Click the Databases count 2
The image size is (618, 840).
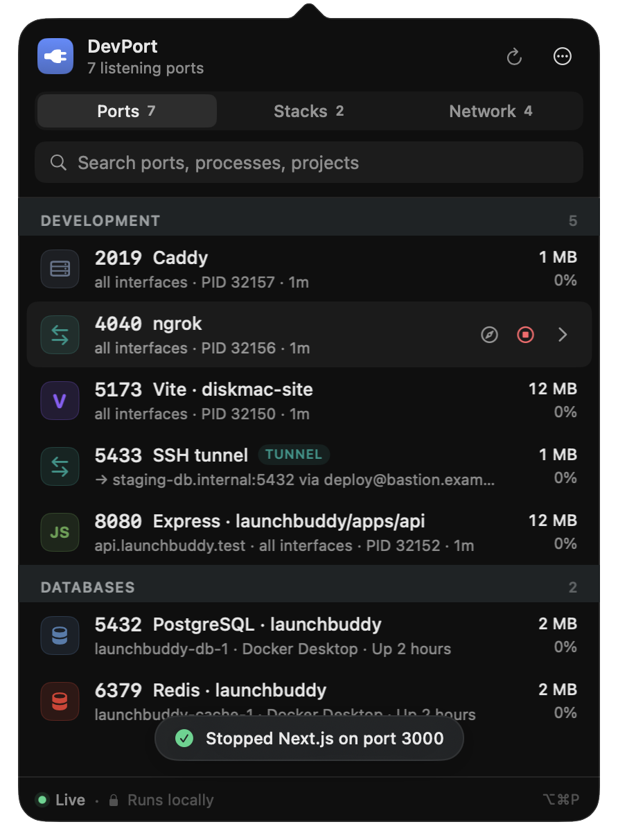pyautogui.click(x=573, y=588)
